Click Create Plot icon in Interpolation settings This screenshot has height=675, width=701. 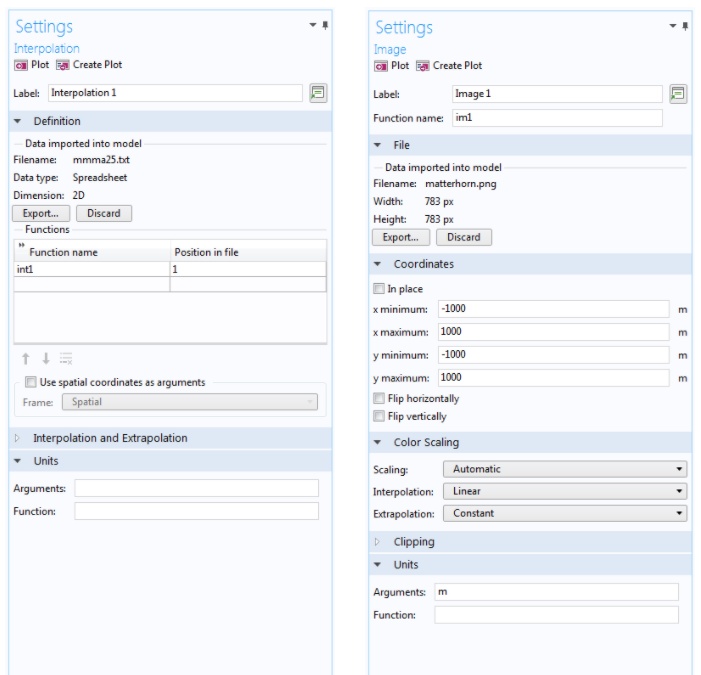click(63, 65)
